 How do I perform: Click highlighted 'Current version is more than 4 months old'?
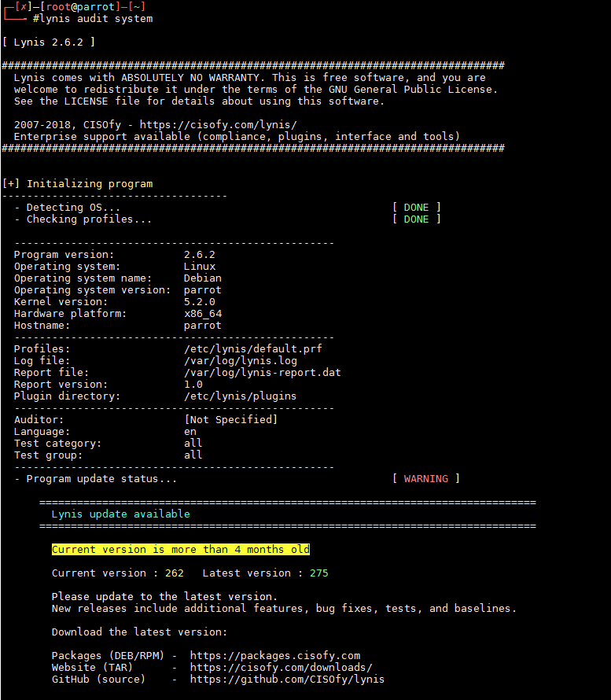181,550
